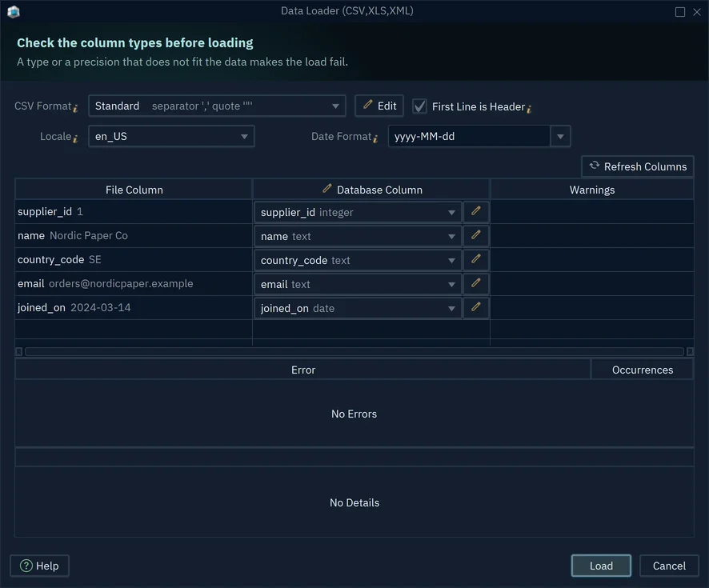This screenshot has width=709, height=588.
Task: Select the name Nordic Paper Co row
Action: [134, 235]
